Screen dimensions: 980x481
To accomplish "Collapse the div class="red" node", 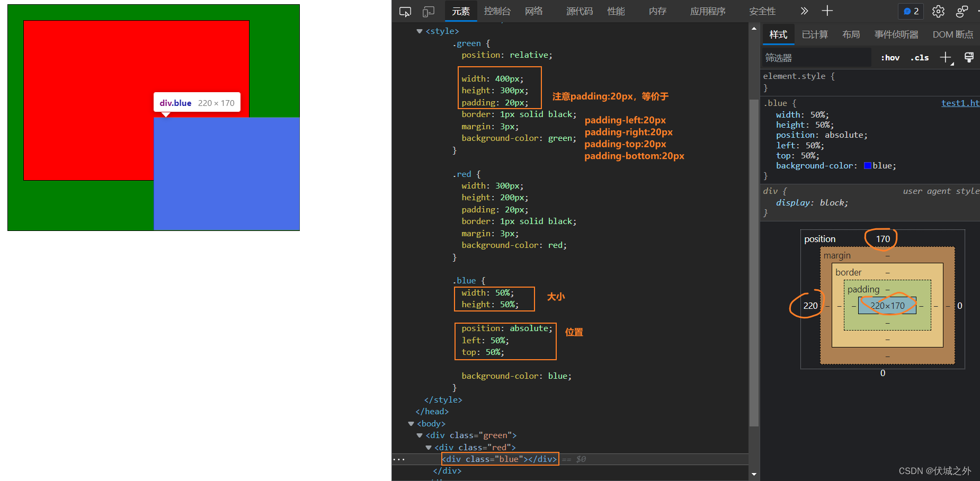I will coord(429,448).
